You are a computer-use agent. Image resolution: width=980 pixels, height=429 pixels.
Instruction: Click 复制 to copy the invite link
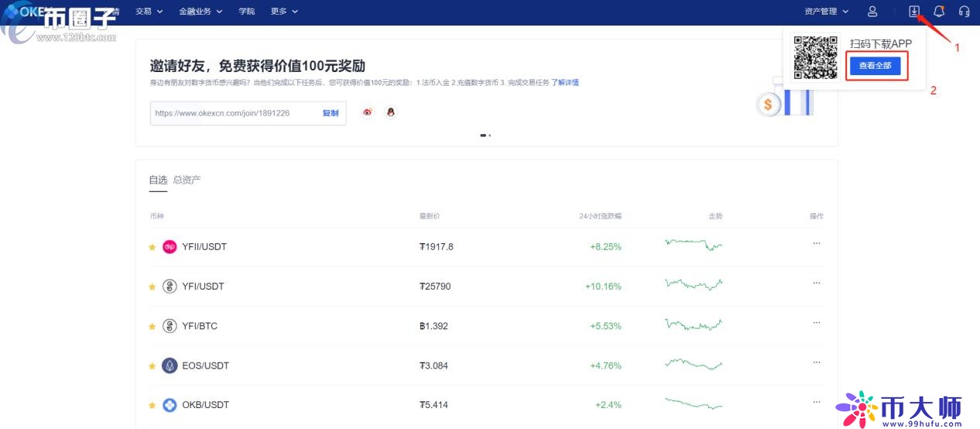[x=331, y=113]
